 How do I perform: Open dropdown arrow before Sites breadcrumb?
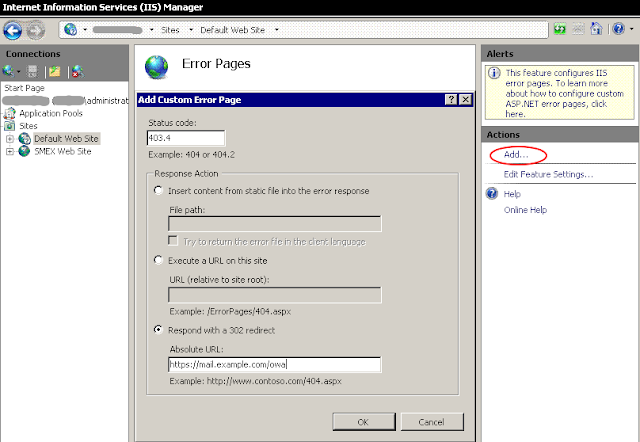click(x=151, y=30)
